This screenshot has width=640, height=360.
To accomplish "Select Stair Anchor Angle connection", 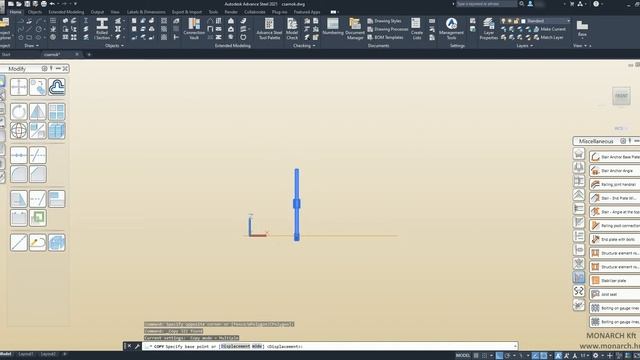I will click(614, 171).
